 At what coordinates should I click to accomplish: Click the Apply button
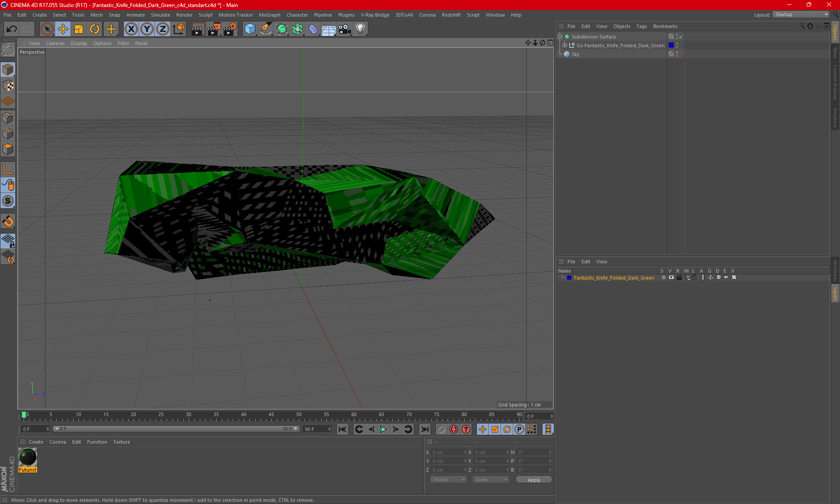click(x=534, y=480)
